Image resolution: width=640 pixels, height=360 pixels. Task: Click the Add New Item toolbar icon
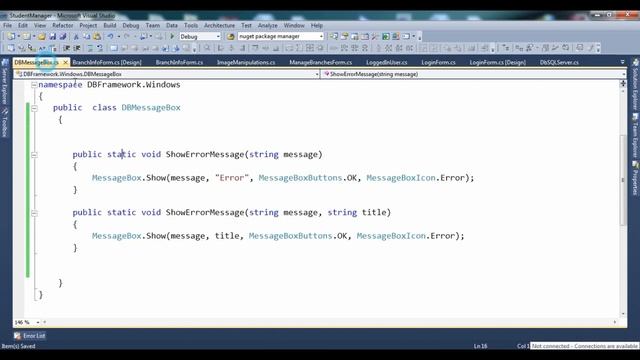click(26, 37)
